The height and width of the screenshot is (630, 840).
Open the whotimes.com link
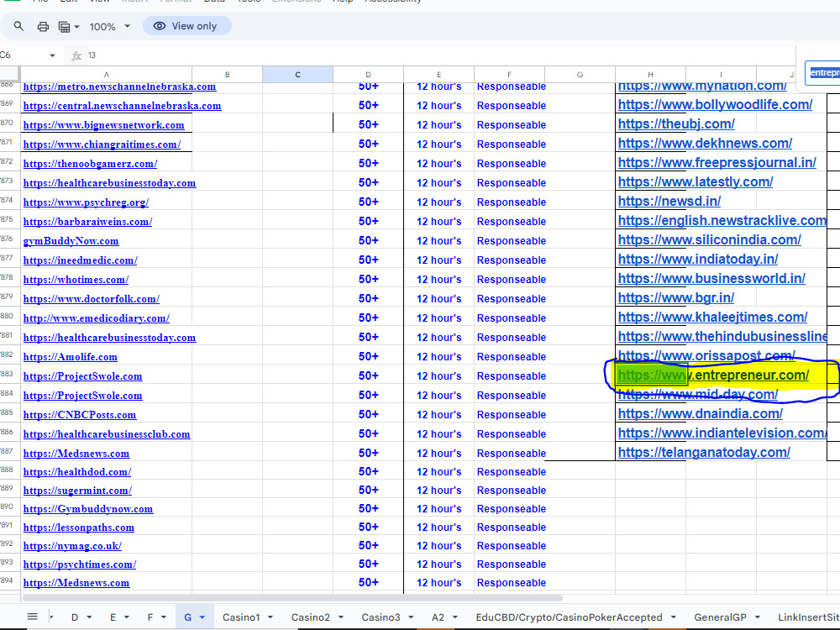(x=76, y=280)
